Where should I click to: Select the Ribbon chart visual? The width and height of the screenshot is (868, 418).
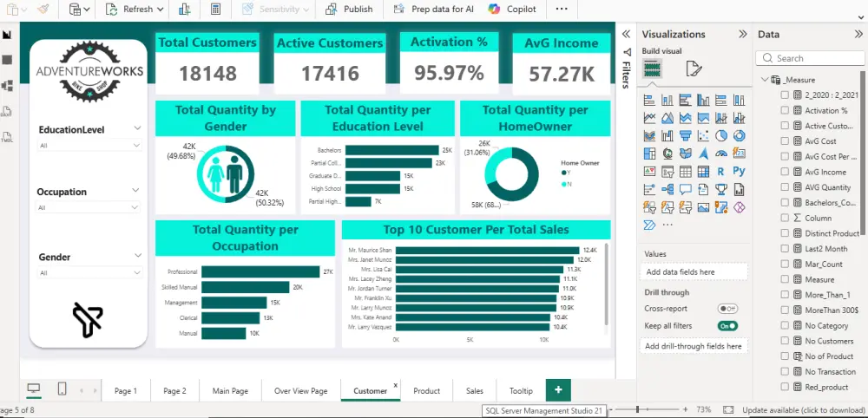(x=650, y=135)
